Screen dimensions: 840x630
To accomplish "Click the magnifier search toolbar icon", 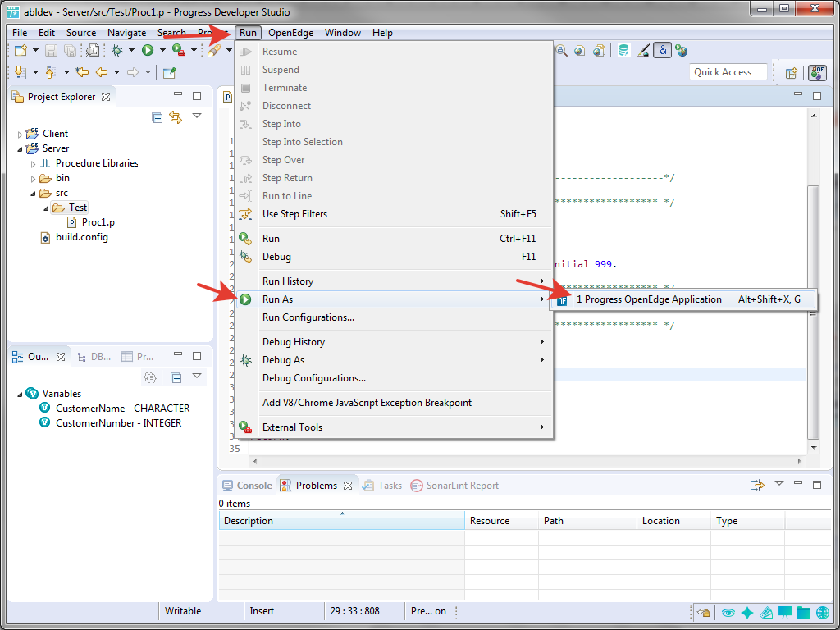I will pyautogui.click(x=561, y=50).
